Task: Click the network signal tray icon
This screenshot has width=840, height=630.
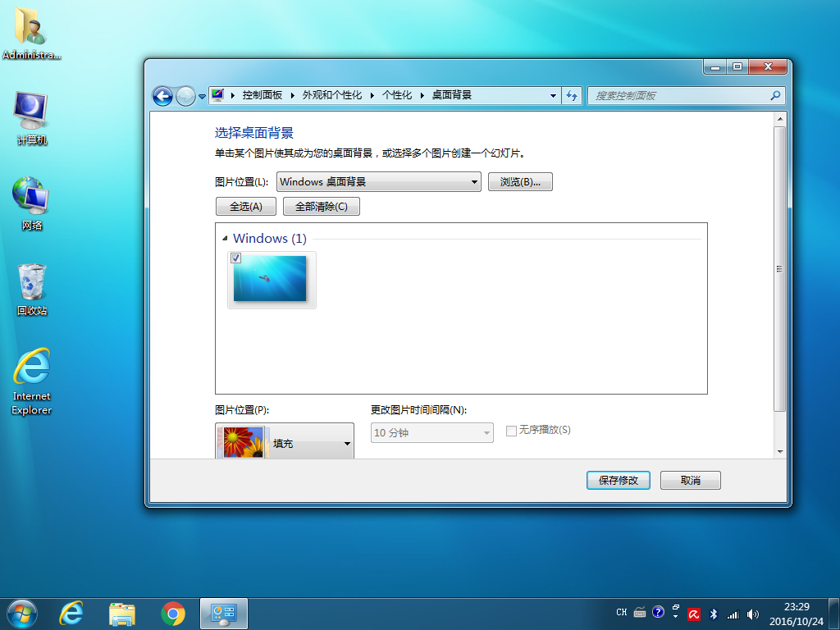Action: 733,614
